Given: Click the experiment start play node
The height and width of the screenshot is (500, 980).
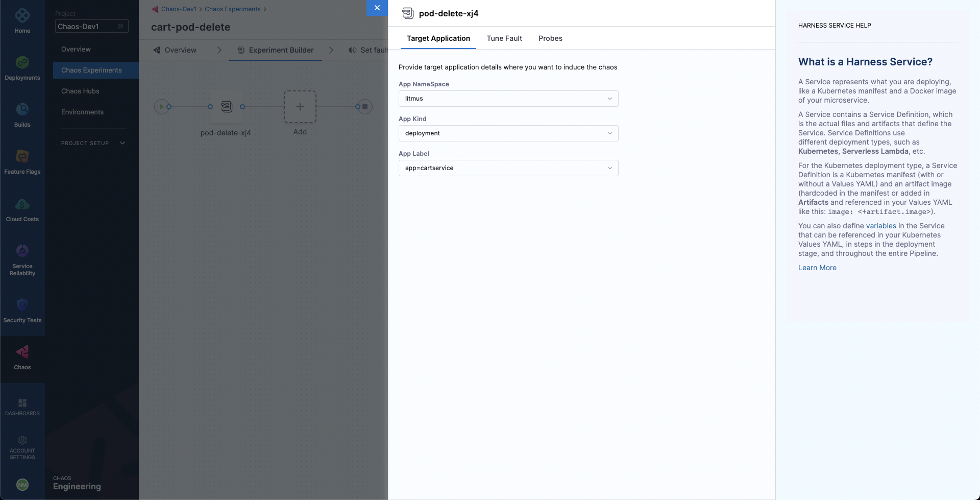Looking at the screenshot, I should (162, 107).
